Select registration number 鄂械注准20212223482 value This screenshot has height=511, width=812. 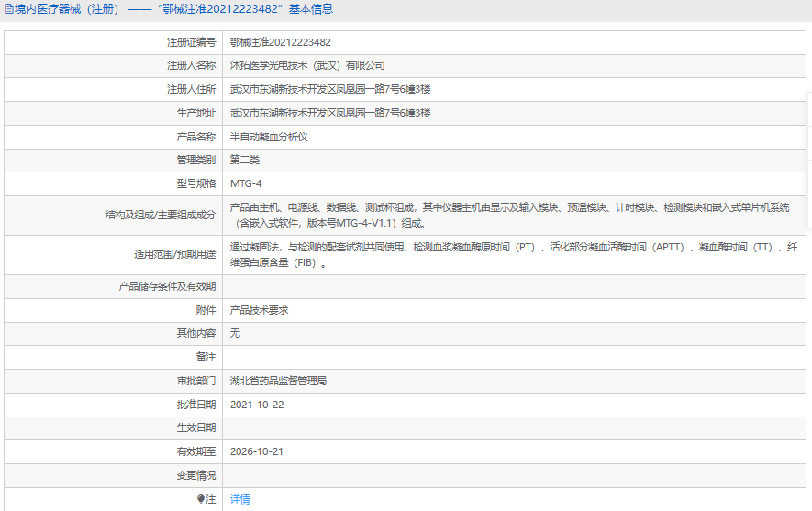[281, 42]
